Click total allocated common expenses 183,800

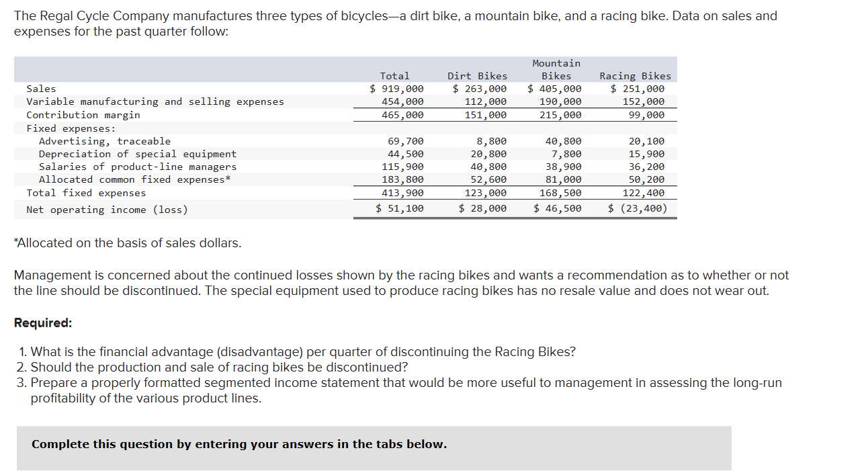pyautogui.click(x=403, y=179)
